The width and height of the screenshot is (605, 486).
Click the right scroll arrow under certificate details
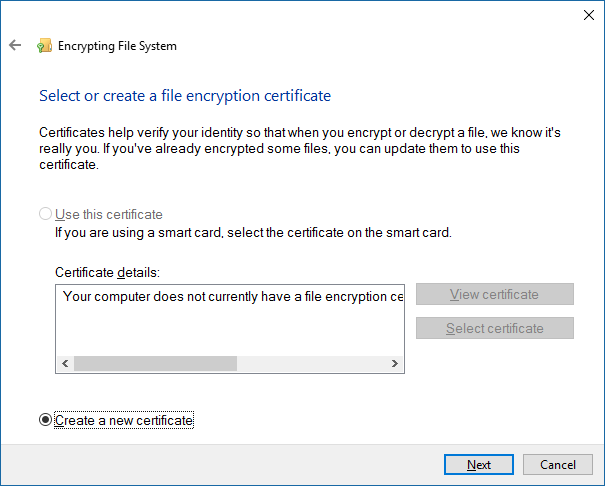395,364
